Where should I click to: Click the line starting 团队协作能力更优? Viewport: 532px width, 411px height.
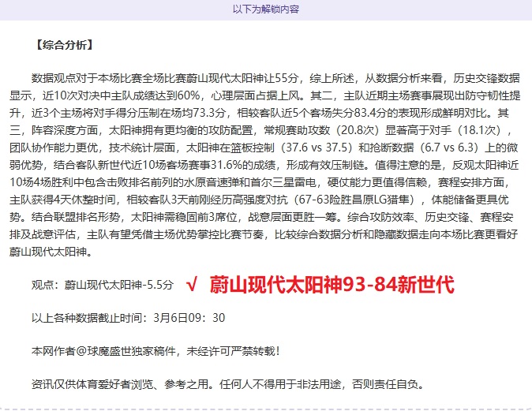[264, 148]
